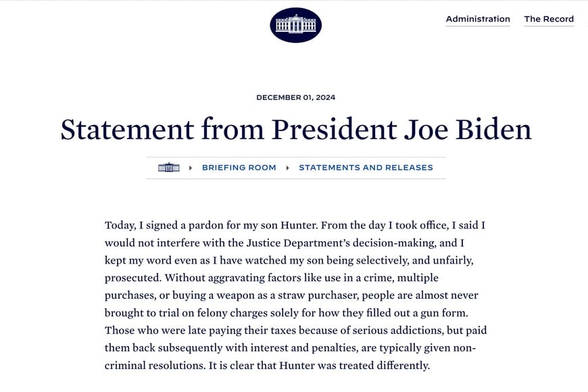Open the Administration menu

pos(478,19)
